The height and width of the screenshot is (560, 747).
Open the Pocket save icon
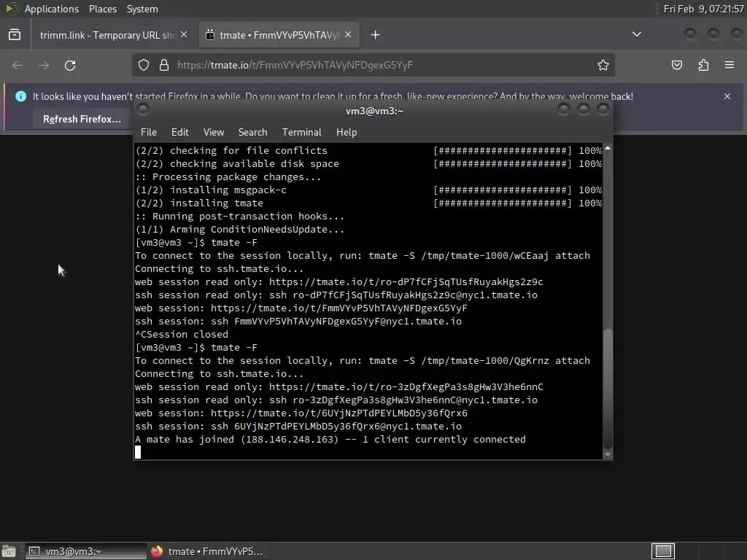click(x=677, y=65)
